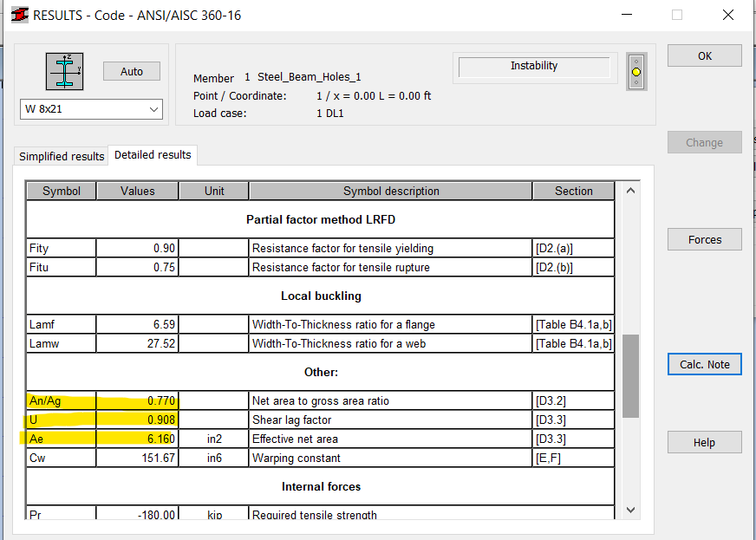Click the scrollbar up arrow on results table
The width and height of the screenshot is (756, 540).
tap(630, 190)
